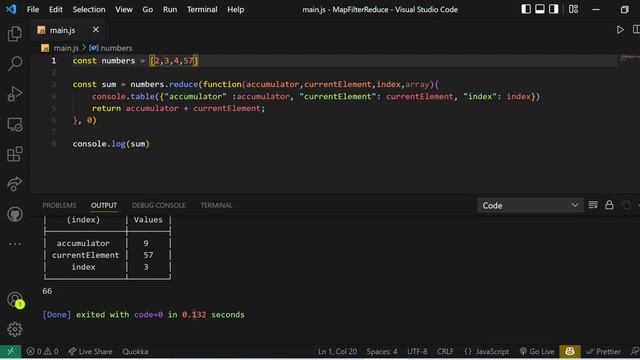The image size is (640, 360).
Task: Open errors and warnings status item
Action: (x=42, y=351)
